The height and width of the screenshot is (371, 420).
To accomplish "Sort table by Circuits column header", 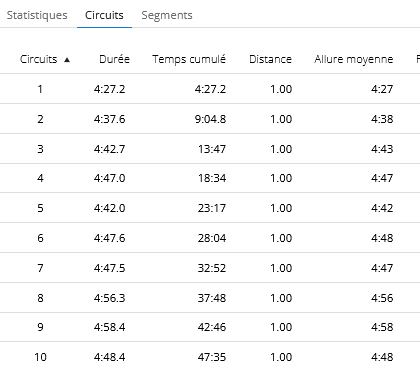I will coord(39,59).
